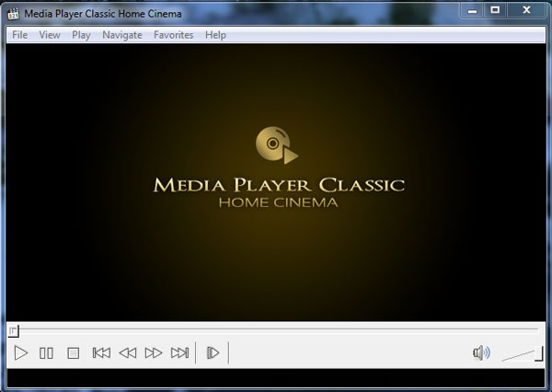Mute audio using the speaker icon
Viewport: 552px width, 392px height.
(x=480, y=352)
